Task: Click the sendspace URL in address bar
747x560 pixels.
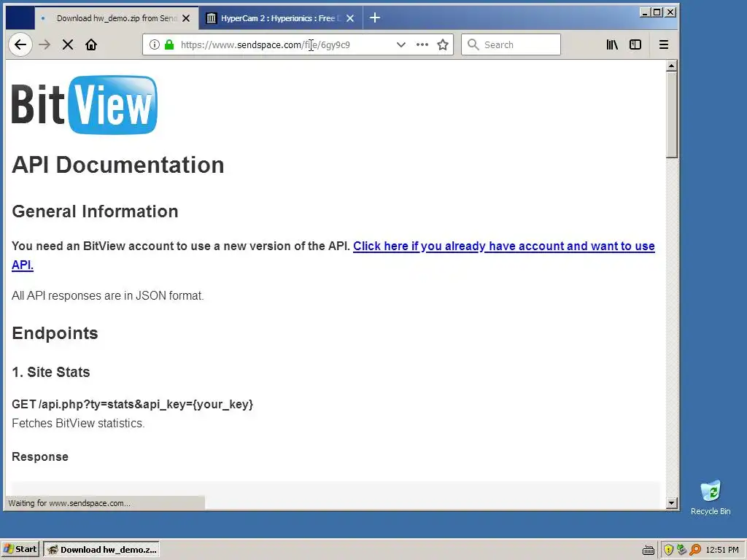Action: [x=266, y=44]
